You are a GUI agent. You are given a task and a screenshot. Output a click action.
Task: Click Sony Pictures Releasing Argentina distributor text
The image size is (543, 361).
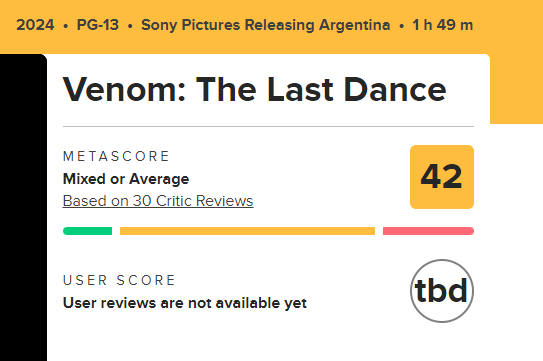(x=266, y=25)
